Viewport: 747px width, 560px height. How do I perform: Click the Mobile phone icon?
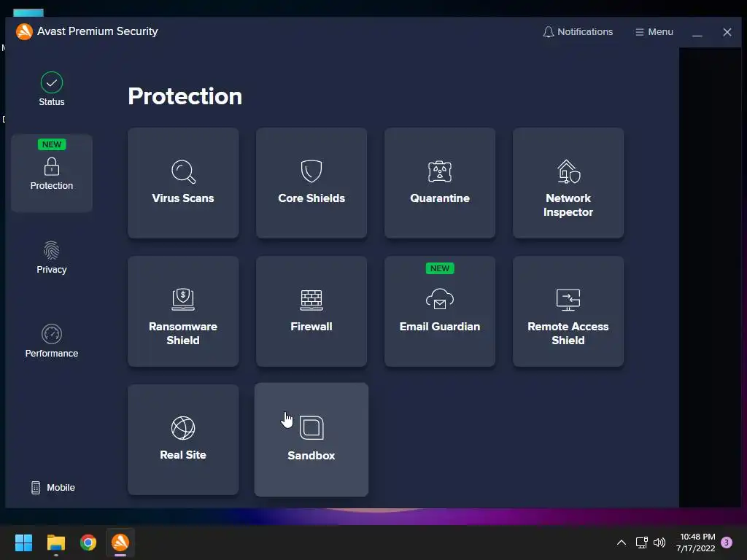[36, 488]
